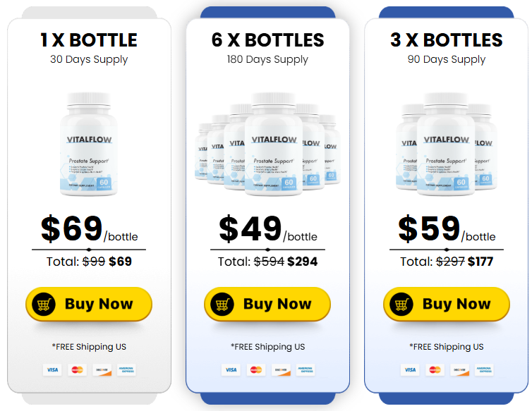Screen dimensions: 532x411
Task: Click Visa icon under 3 bottles offer
Action: pyautogui.click(x=410, y=369)
